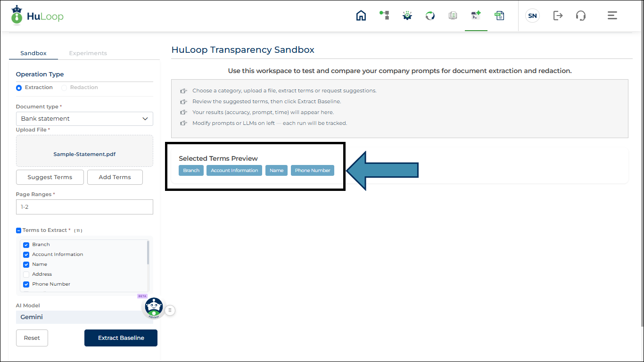
Task: Click the Account Information preview tag
Action: tap(234, 171)
